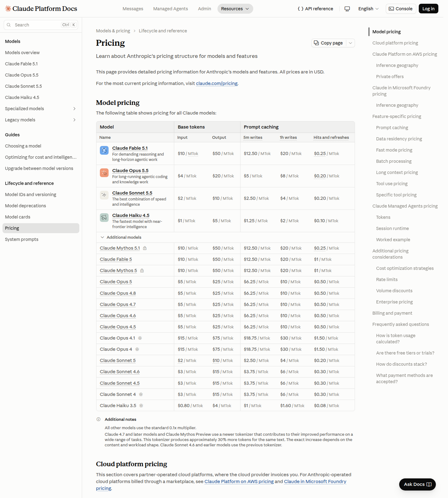Click the info icon beside Additional notes
This screenshot has width=448, height=498.
99,419
